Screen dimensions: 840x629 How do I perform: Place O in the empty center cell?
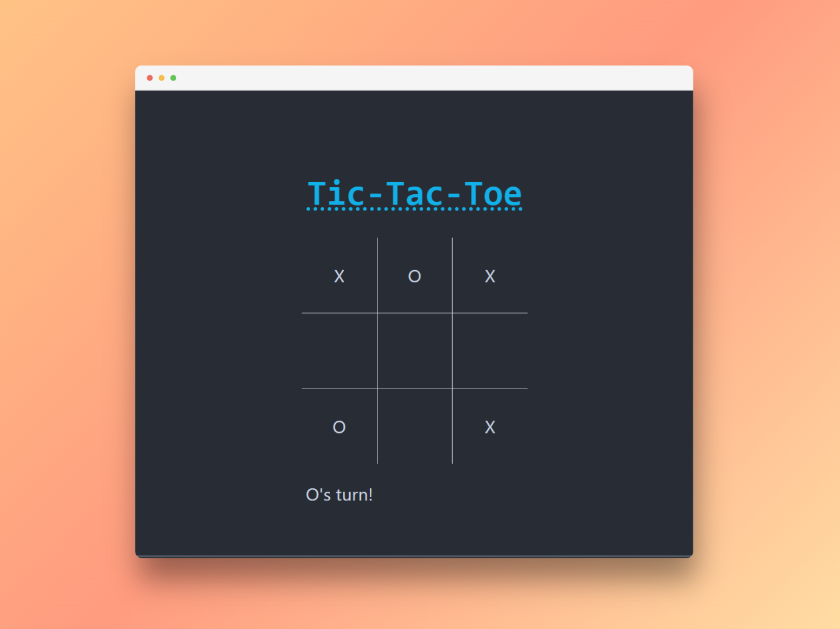tap(414, 351)
